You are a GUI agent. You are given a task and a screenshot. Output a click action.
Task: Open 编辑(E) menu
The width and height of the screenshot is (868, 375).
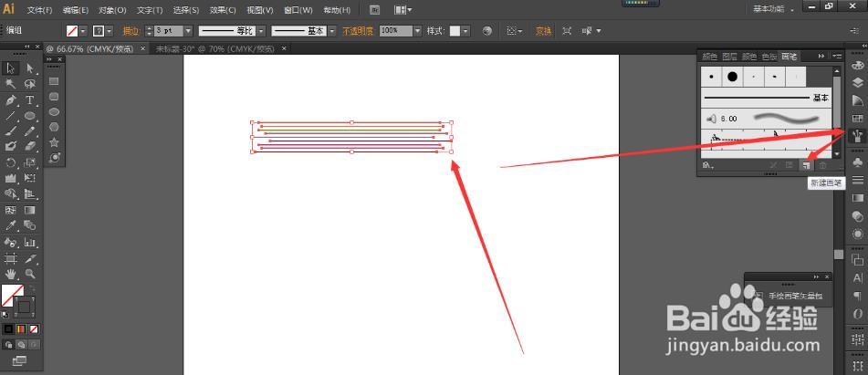pyautogui.click(x=76, y=10)
